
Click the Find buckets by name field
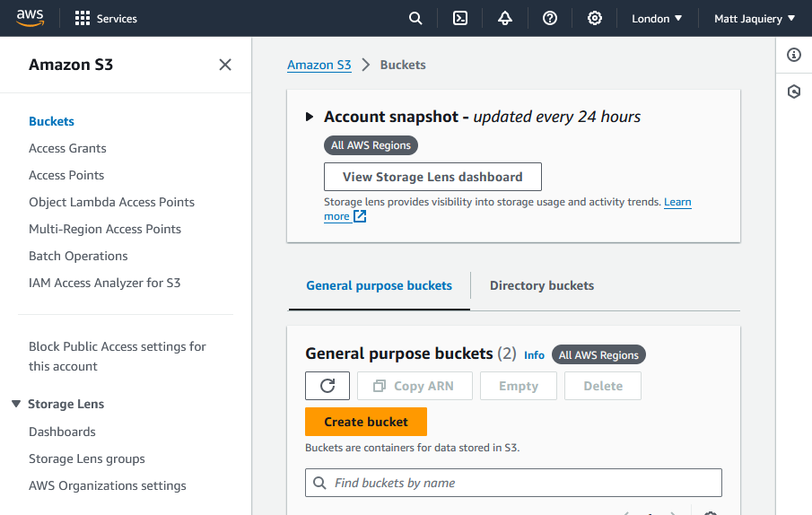520,483
